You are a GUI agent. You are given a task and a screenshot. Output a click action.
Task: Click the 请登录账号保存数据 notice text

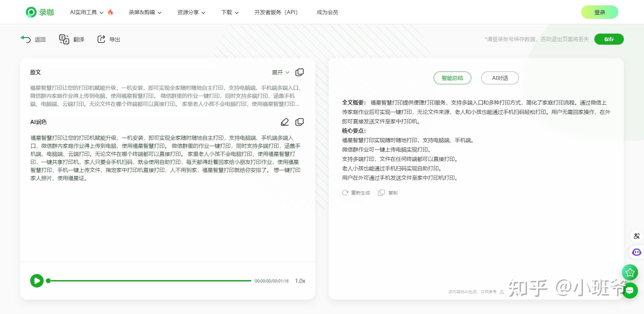tap(537, 39)
